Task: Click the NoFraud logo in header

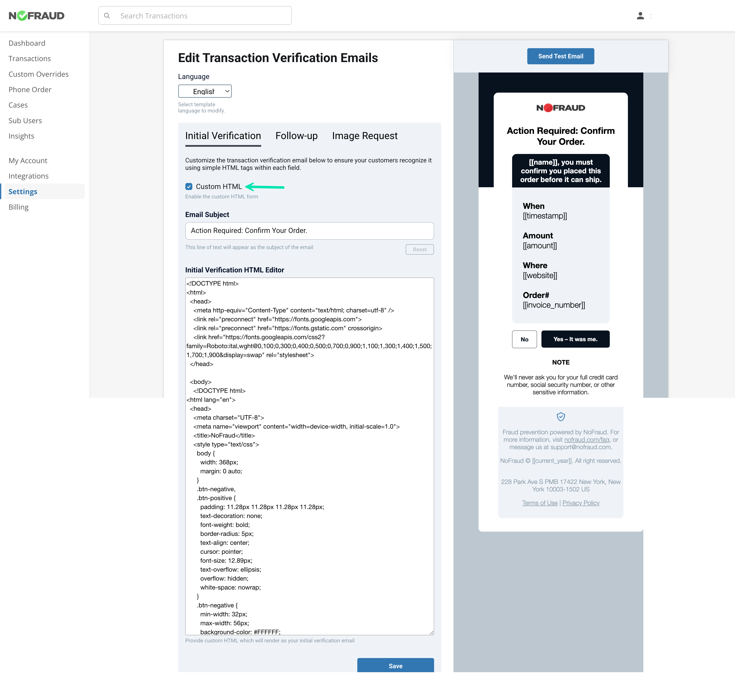Action: (x=37, y=16)
